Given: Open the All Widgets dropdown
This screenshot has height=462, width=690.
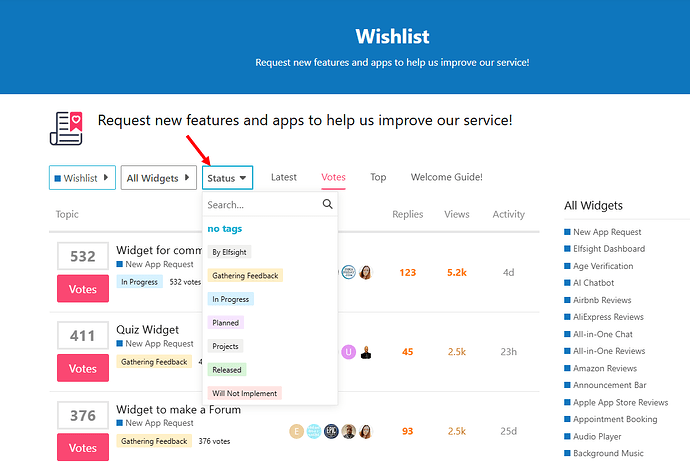Looking at the screenshot, I should pos(158,178).
